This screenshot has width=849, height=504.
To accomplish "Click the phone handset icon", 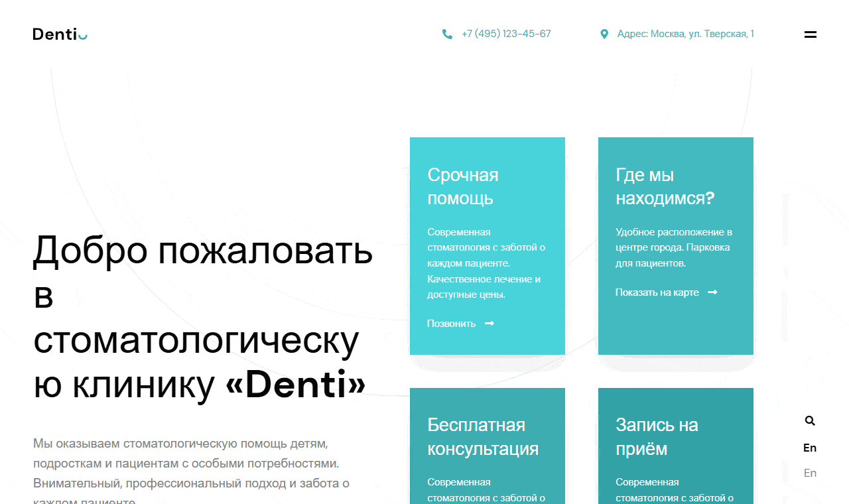I will point(447,34).
